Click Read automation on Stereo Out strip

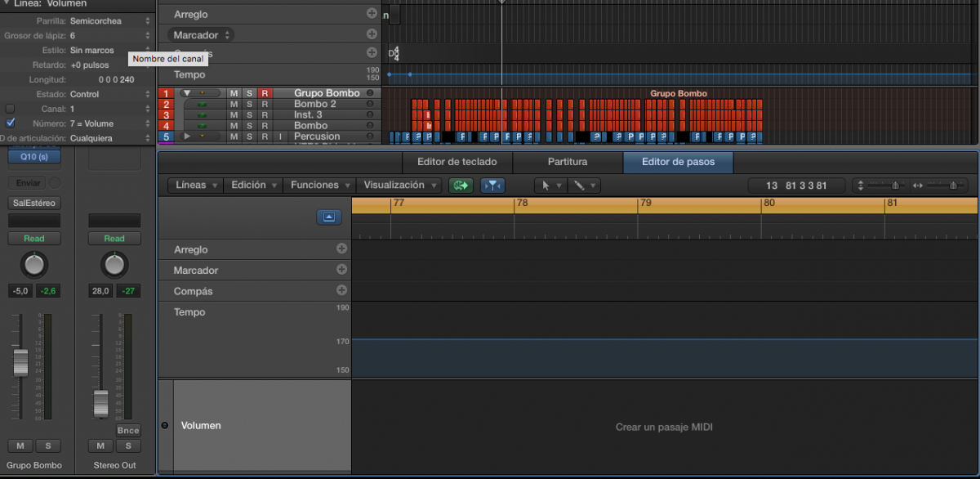114,239
